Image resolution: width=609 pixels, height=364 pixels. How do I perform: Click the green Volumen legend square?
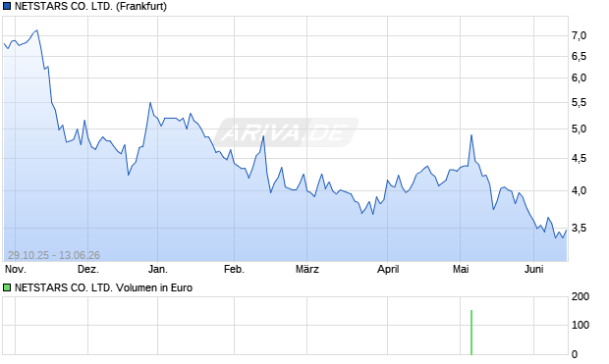(7, 287)
